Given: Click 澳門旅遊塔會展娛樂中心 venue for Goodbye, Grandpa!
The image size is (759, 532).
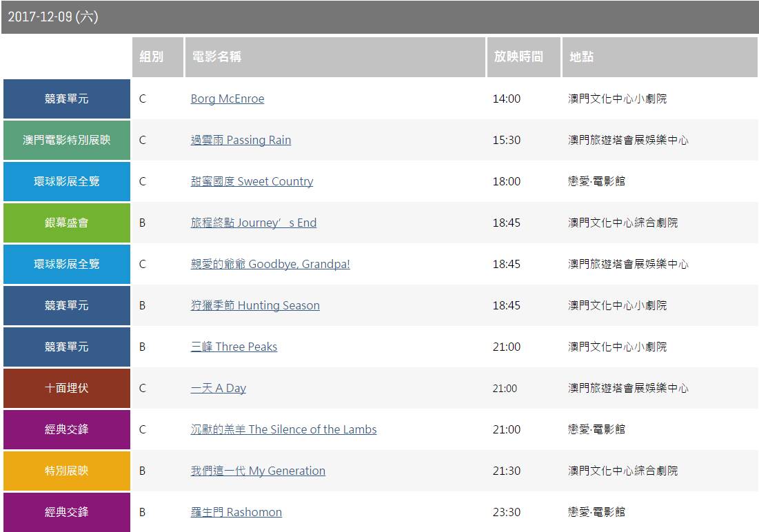Looking at the screenshot, I should (x=628, y=265).
